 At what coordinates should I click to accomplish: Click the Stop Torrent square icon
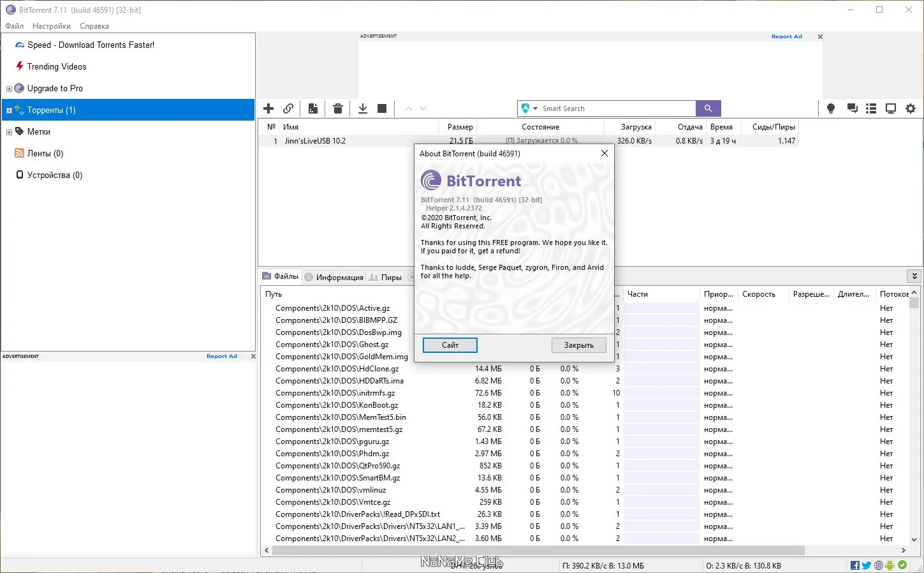click(x=382, y=108)
